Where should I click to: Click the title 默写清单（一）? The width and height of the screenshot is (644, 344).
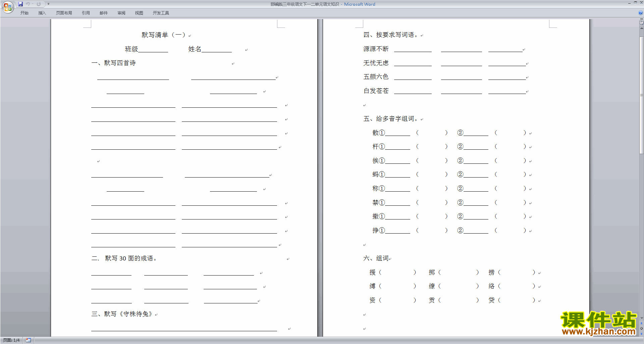point(164,35)
